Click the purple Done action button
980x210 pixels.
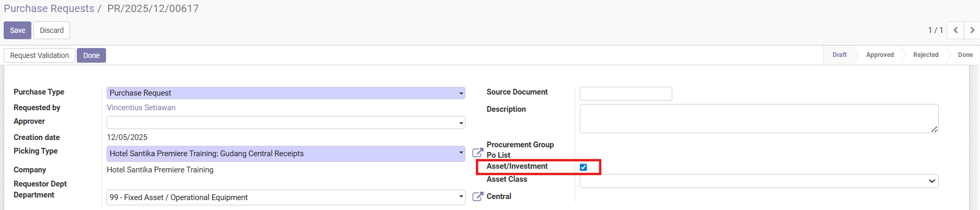click(x=91, y=55)
